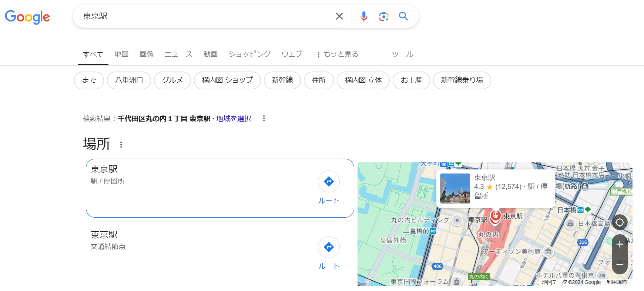
Task: Open the ショッピング tab
Action: tap(249, 54)
